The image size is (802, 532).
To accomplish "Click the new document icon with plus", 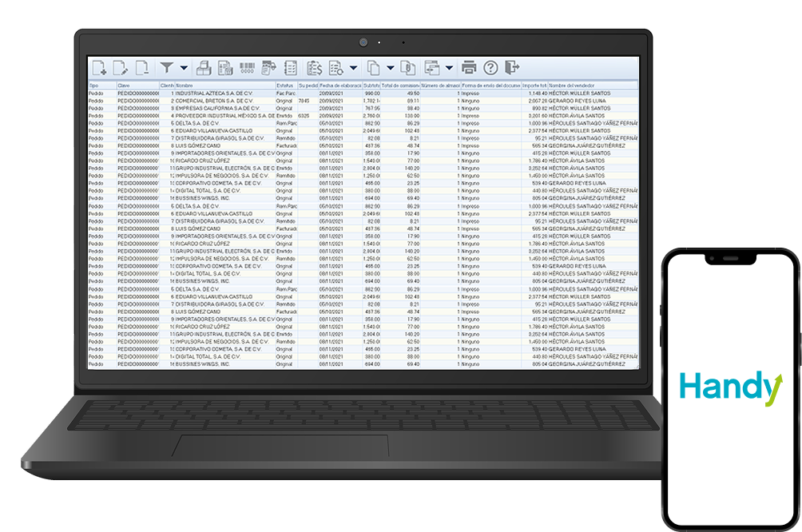I will tap(100, 68).
